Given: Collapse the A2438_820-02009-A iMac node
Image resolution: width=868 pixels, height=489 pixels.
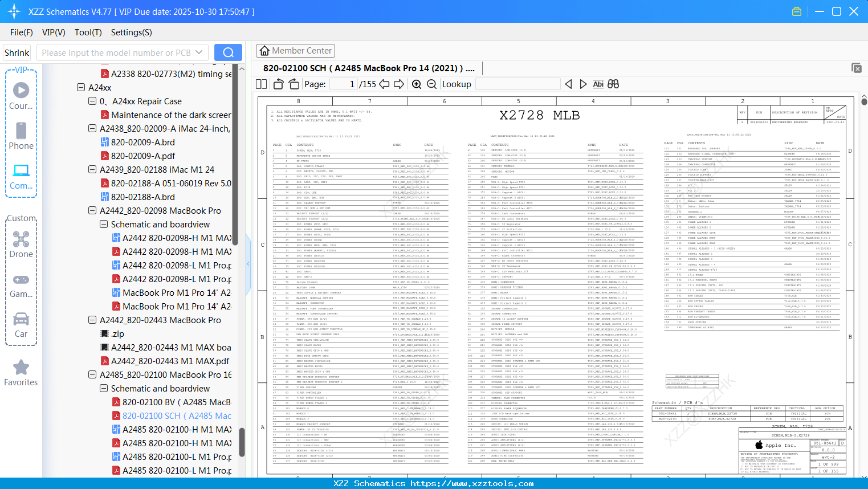Looking at the screenshot, I should (92, 129).
